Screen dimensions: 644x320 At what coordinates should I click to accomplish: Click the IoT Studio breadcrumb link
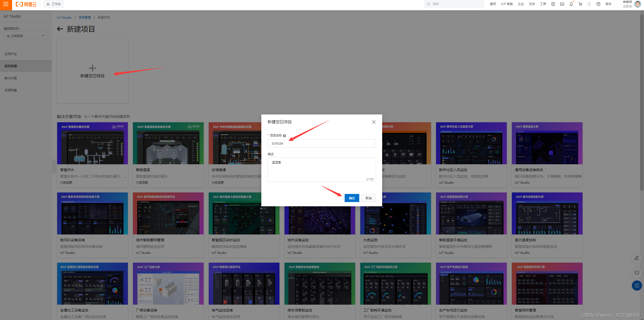(x=64, y=18)
